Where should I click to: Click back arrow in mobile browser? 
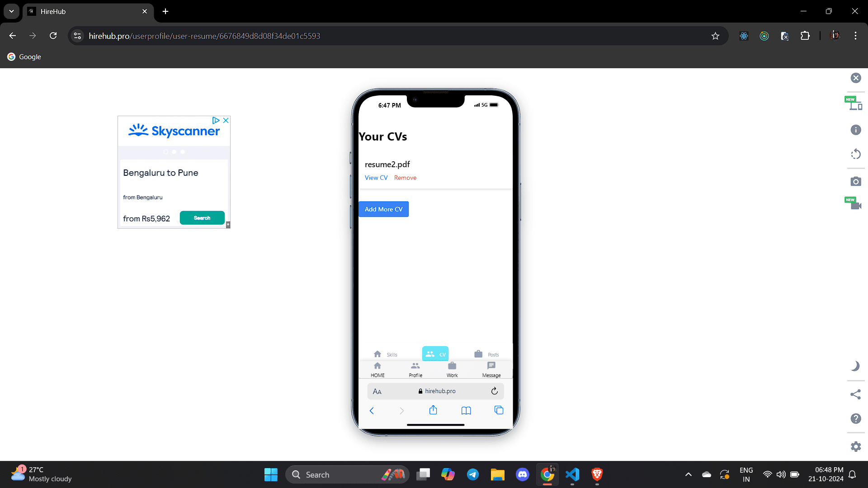pos(372,410)
